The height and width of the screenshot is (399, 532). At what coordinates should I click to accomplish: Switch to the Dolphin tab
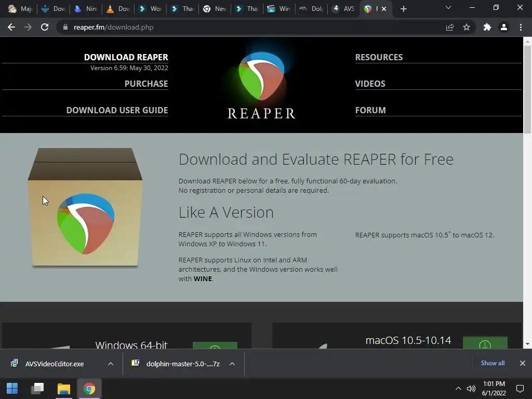312,9
